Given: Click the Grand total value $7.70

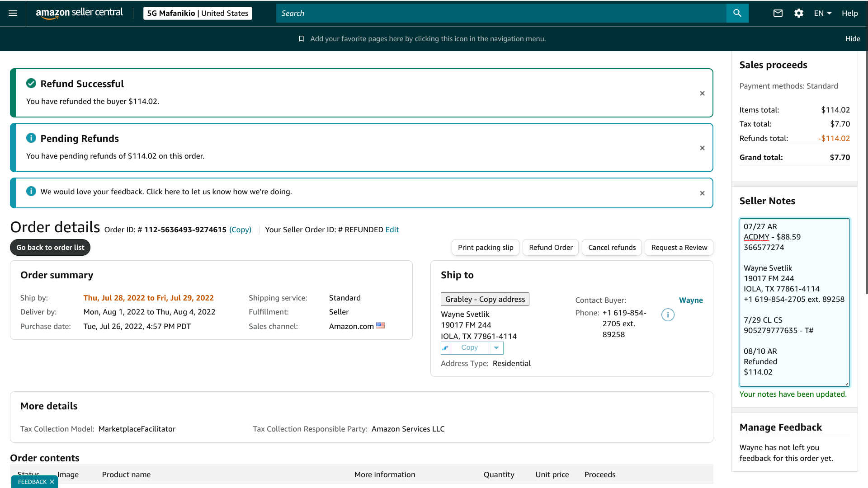Looking at the screenshot, I should coord(840,157).
